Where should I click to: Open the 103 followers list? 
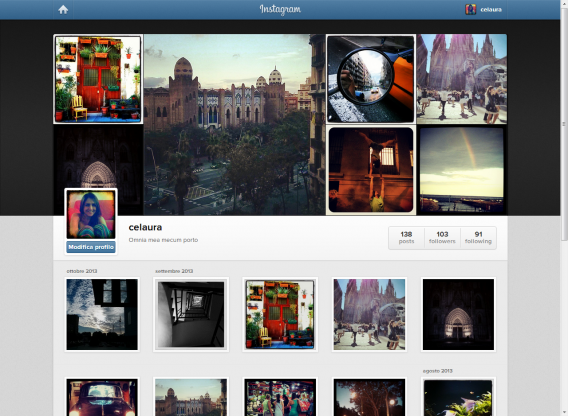click(442, 238)
